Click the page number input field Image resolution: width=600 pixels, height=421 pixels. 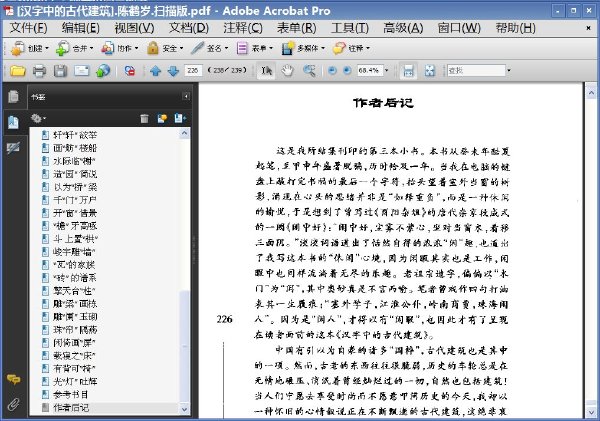pos(193,70)
